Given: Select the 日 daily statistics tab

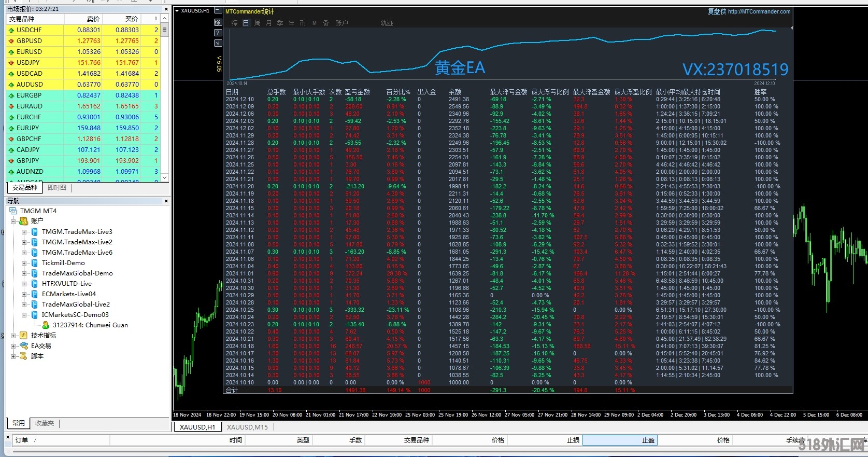Looking at the screenshot, I should coord(246,23).
